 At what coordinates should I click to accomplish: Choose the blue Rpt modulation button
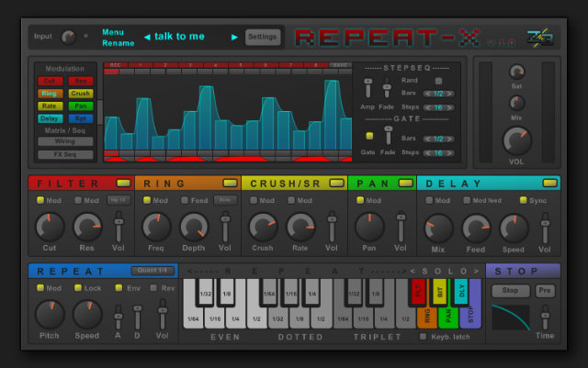[81, 118]
